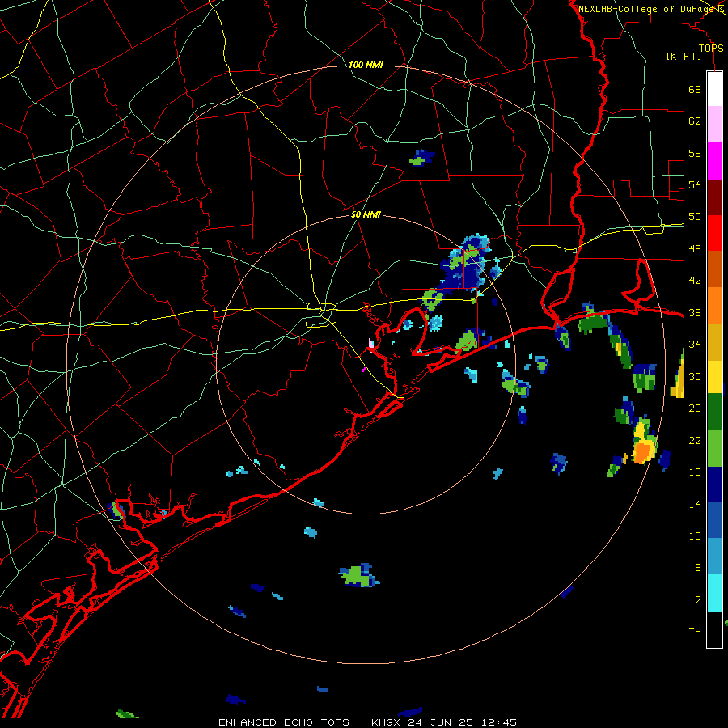Click the NEXLAB-College of DuPage credit text
This screenshot has height=728, width=728.
coord(646,9)
